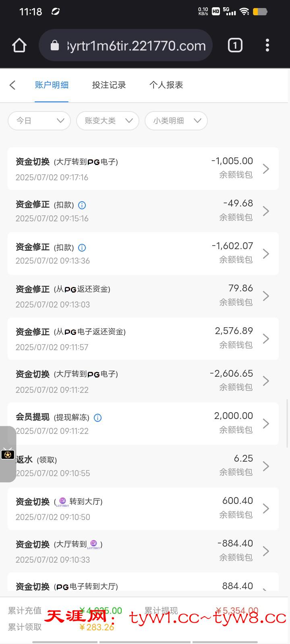290x644 pixels.
Task: Open the 账变大类 category dropdown
Action: (x=108, y=121)
